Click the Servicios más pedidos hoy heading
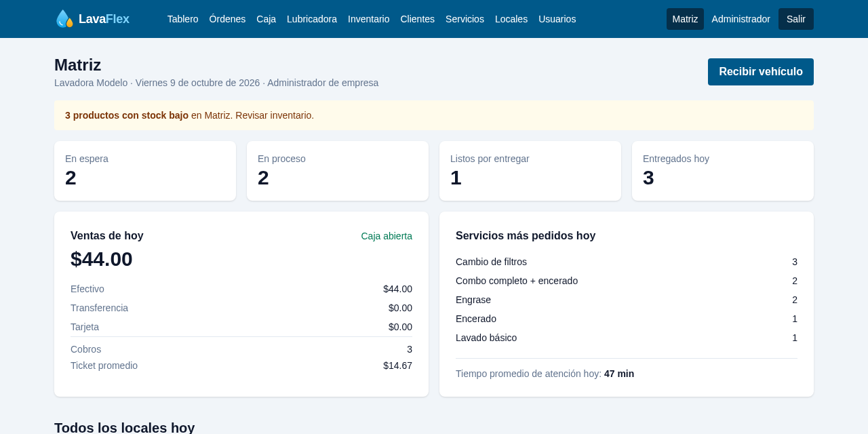 (x=526, y=236)
